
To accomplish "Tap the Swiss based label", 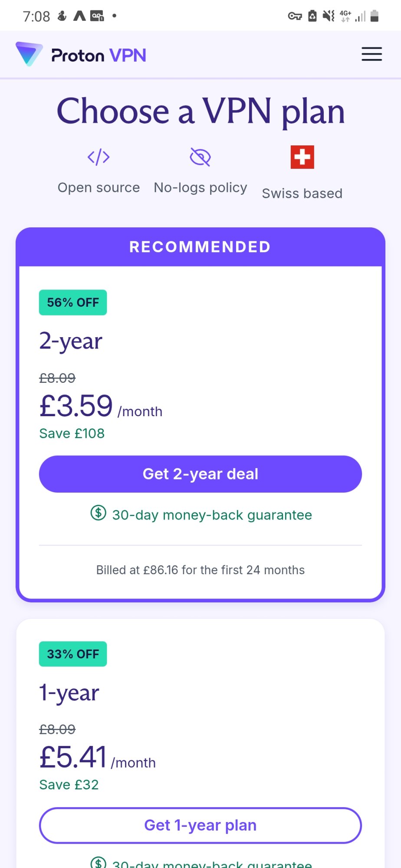I will 302,194.
